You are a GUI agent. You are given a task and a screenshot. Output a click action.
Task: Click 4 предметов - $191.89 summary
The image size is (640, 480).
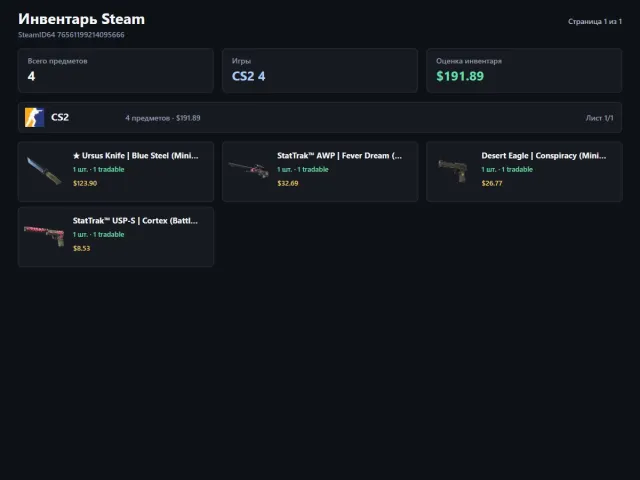(162, 118)
